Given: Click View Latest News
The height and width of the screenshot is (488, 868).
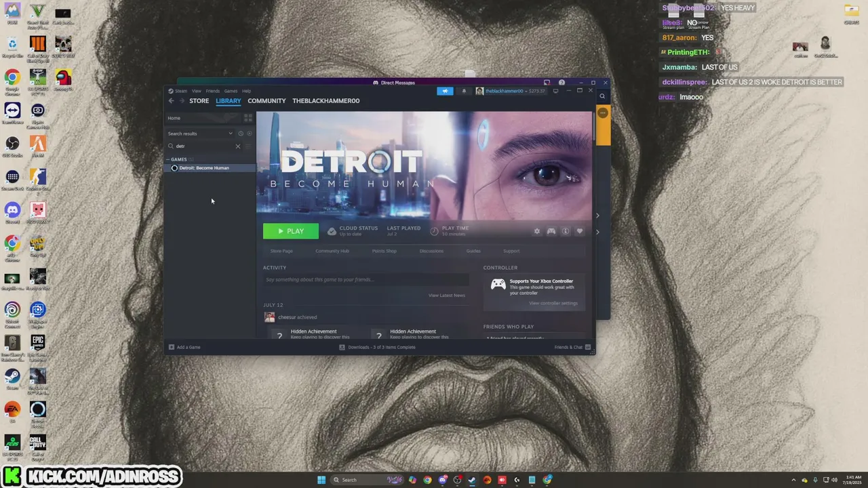Looking at the screenshot, I should (x=447, y=296).
